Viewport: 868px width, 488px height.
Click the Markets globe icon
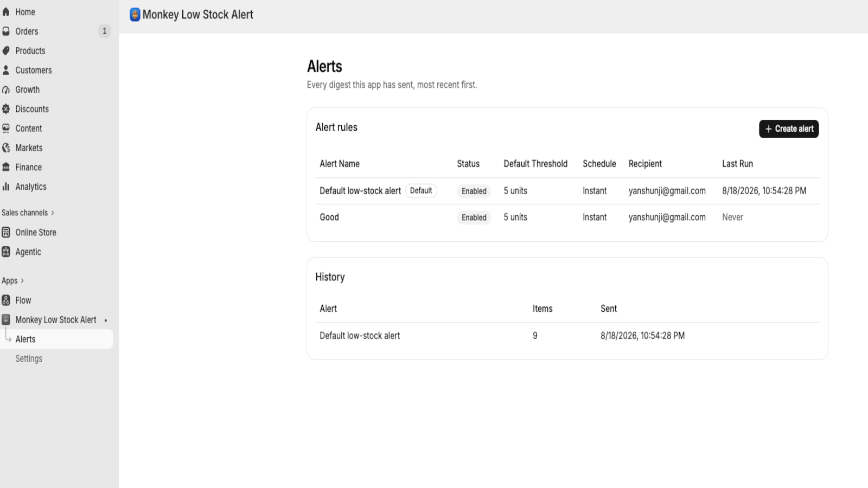click(6, 148)
